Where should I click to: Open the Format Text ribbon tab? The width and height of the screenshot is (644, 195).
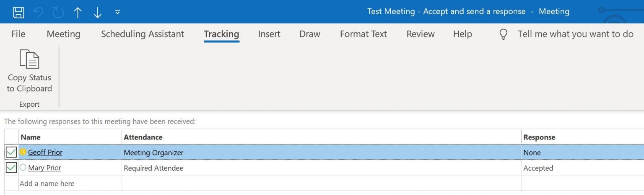[364, 34]
